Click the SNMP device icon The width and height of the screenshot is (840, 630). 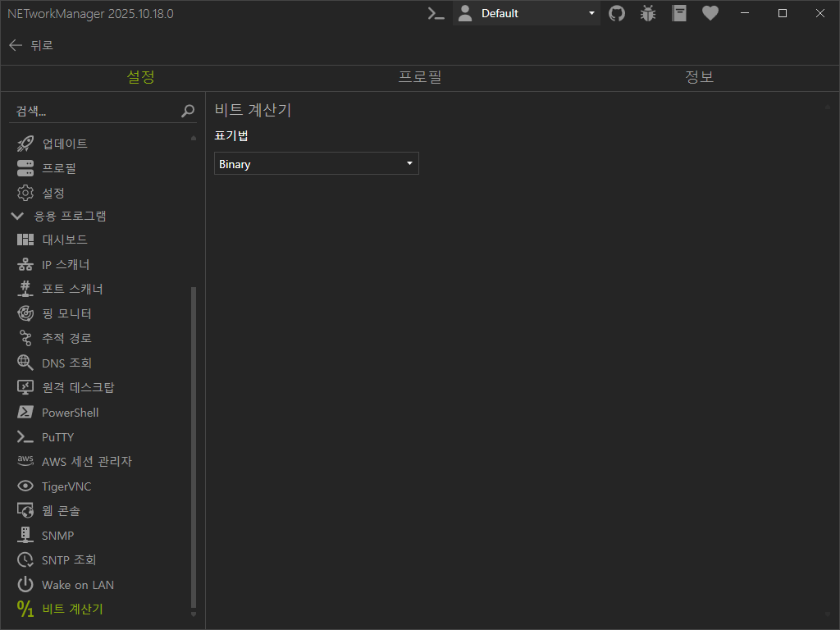coord(25,535)
